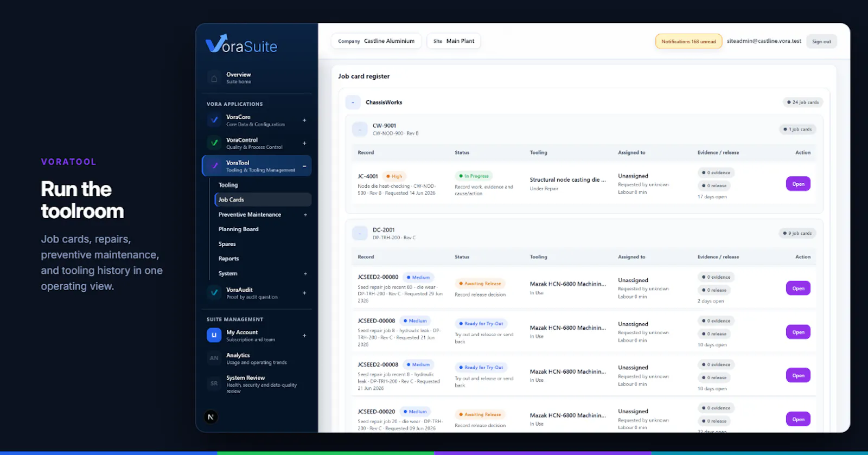Click the VoraCore checkmark icon
The image size is (868, 455).
click(x=214, y=120)
